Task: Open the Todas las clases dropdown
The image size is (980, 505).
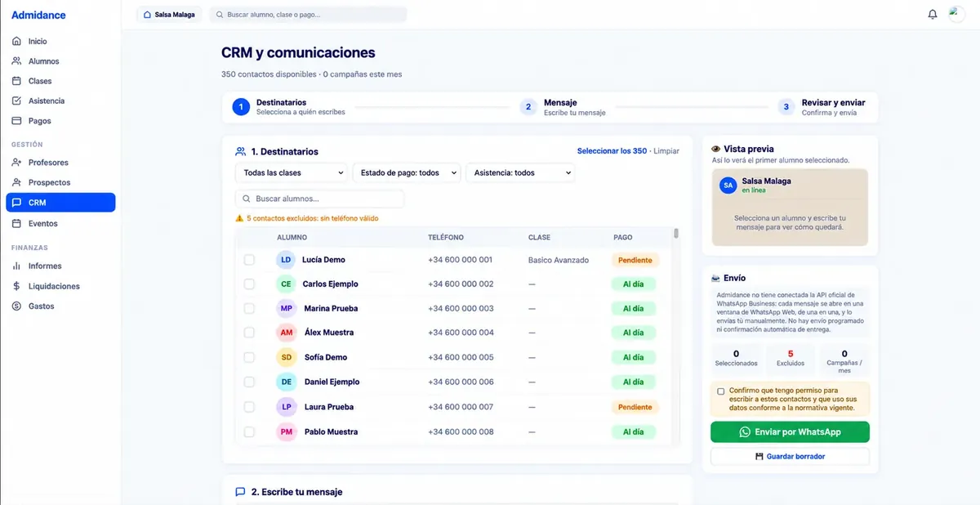Action: pyautogui.click(x=291, y=173)
